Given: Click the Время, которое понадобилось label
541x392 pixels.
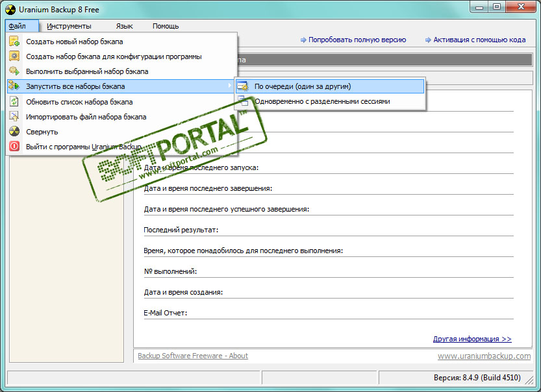Looking at the screenshot, I should click(x=244, y=251).
